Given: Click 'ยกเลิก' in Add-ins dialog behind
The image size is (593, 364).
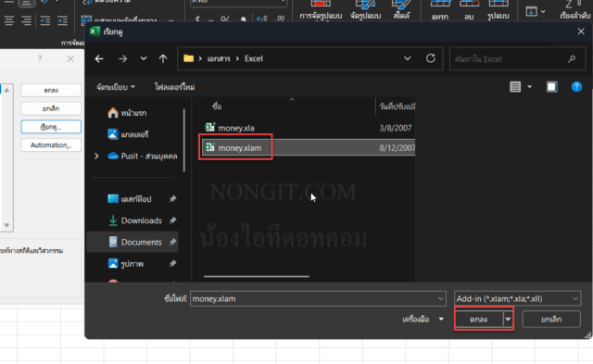Looking at the screenshot, I should (x=51, y=108).
